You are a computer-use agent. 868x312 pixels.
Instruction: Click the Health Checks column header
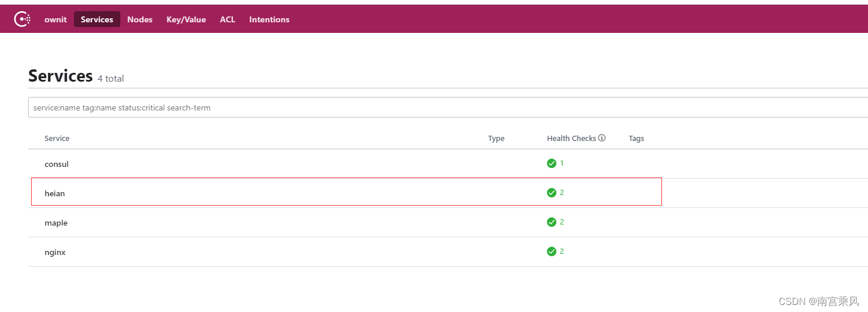tap(571, 139)
